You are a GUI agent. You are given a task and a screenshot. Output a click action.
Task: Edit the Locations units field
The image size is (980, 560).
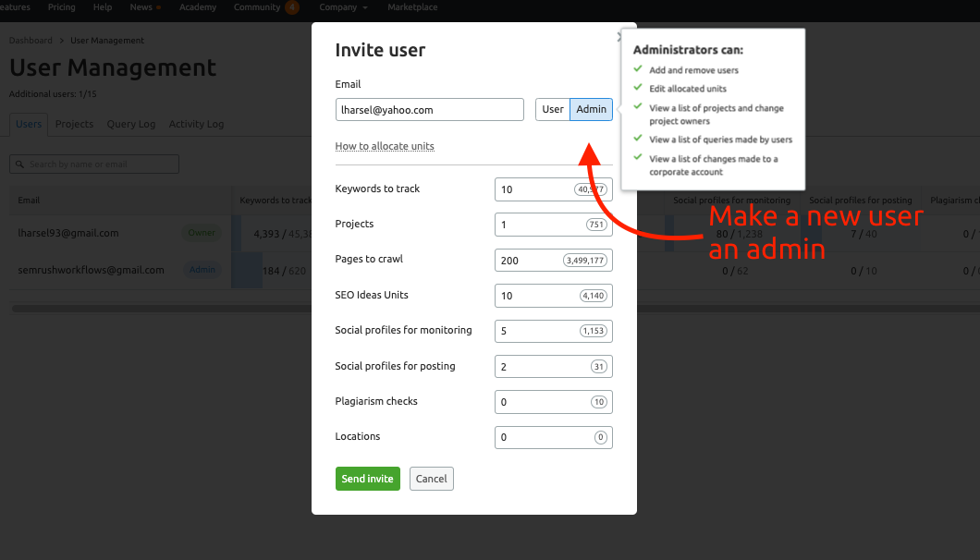point(553,437)
